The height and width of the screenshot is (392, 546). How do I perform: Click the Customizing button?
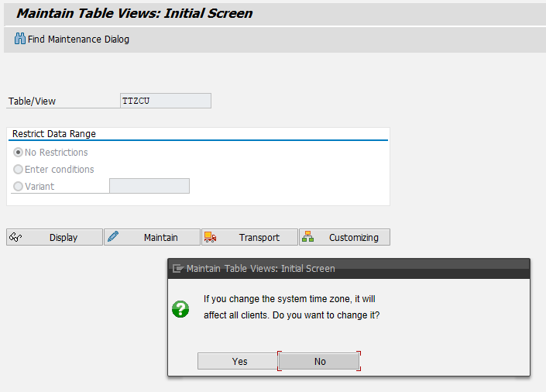(345, 237)
